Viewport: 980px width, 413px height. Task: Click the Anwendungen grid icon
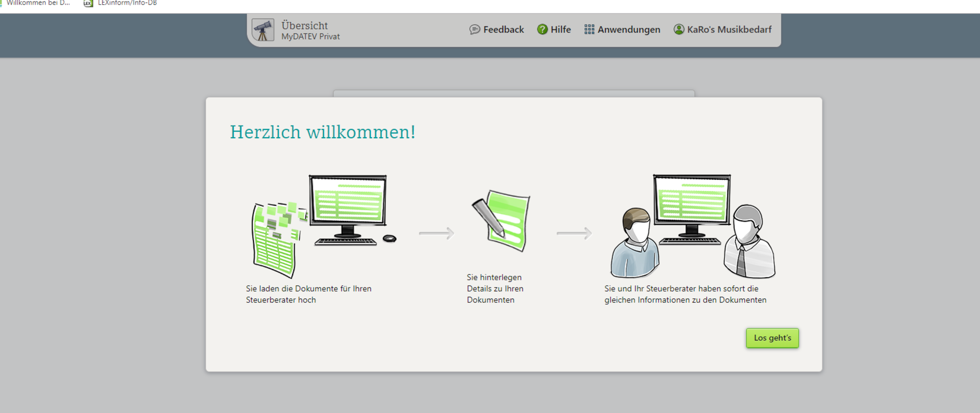(589, 30)
